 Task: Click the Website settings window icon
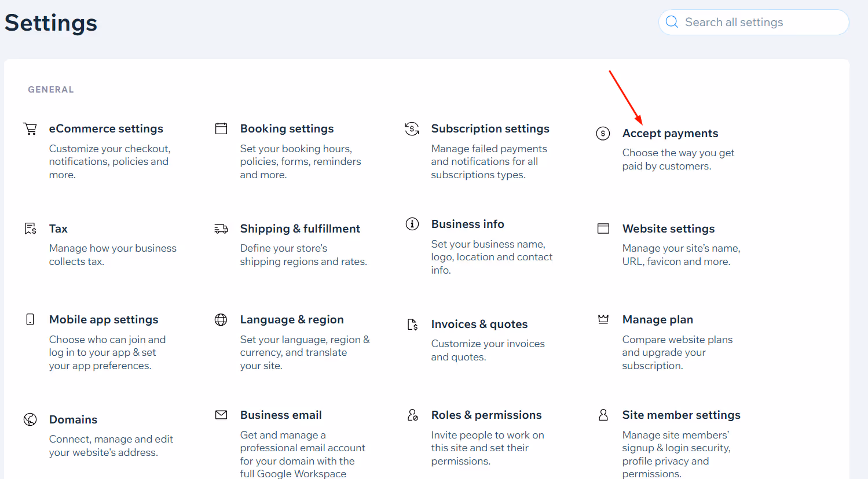603,229
